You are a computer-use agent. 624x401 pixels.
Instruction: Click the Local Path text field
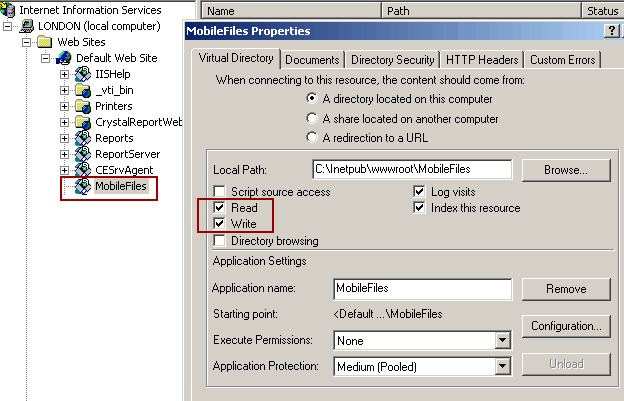click(411, 170)
